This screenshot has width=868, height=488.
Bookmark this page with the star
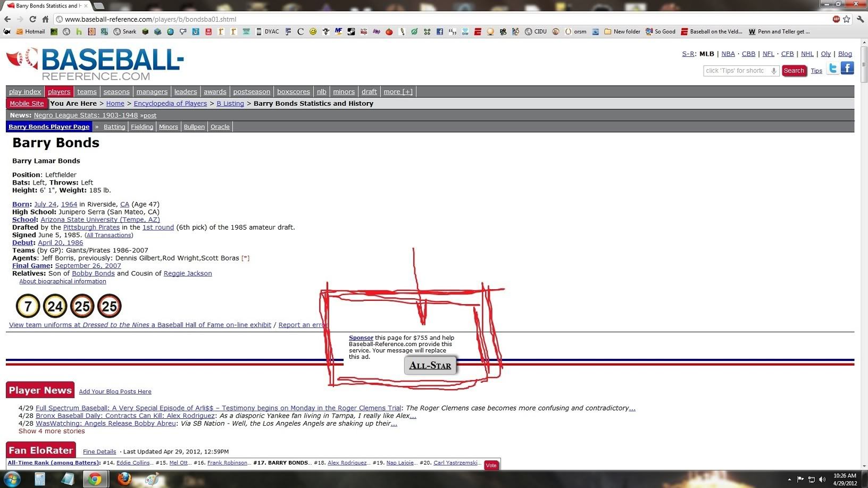[846, 19]
